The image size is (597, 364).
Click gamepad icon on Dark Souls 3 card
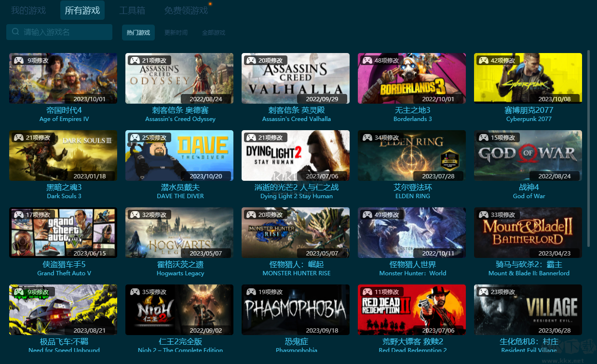pos(18,137)
